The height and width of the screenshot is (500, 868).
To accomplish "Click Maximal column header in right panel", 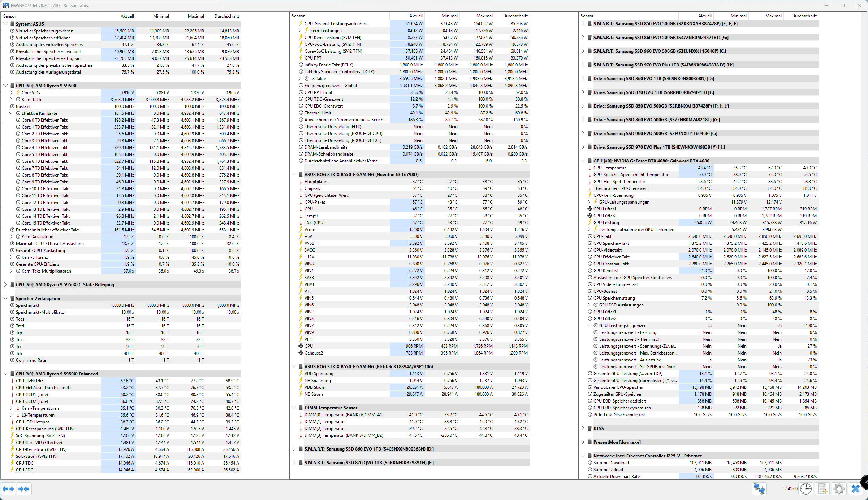I will pos(766,16).
